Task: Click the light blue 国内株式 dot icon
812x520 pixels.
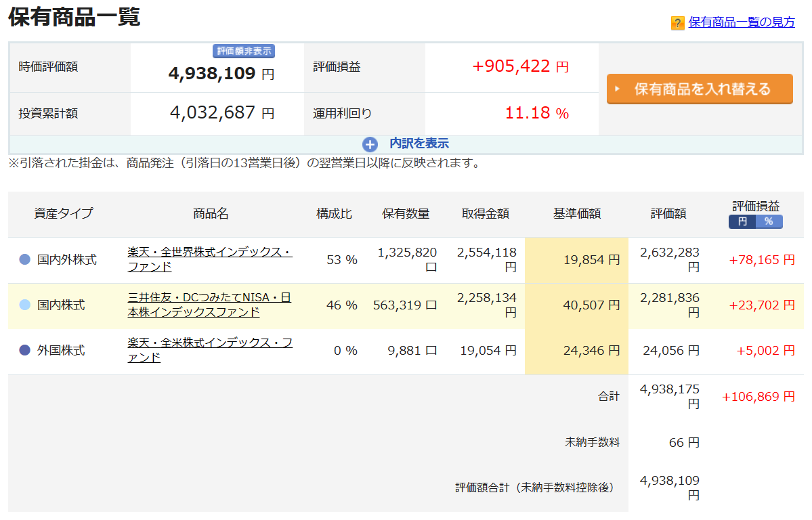Action: 25,305
